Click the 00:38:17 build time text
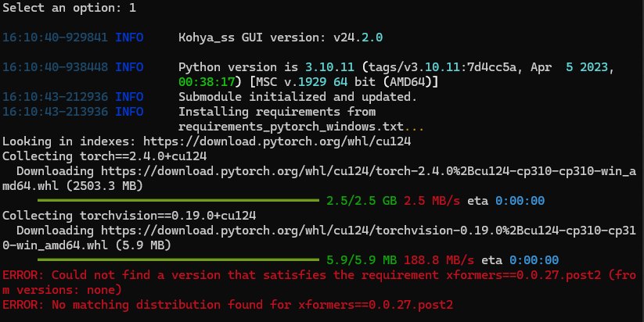Viewport: 644px width, 322px height. click(x=207, y=82)
